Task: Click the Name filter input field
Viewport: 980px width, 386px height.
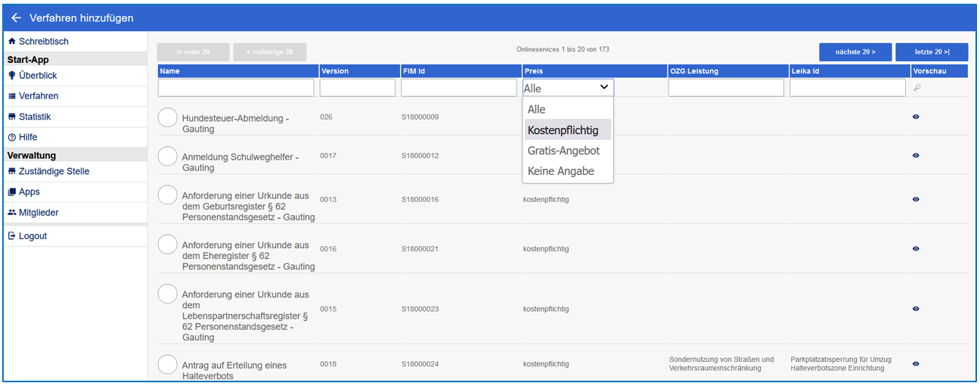Action: [236, 88]
